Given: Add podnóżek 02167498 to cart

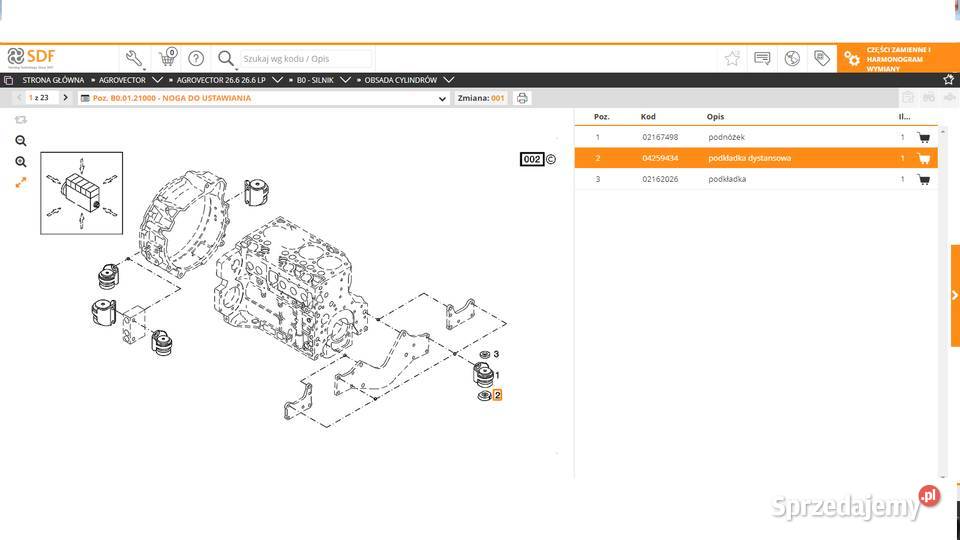Looking at the screenshot, I should 923,137.
